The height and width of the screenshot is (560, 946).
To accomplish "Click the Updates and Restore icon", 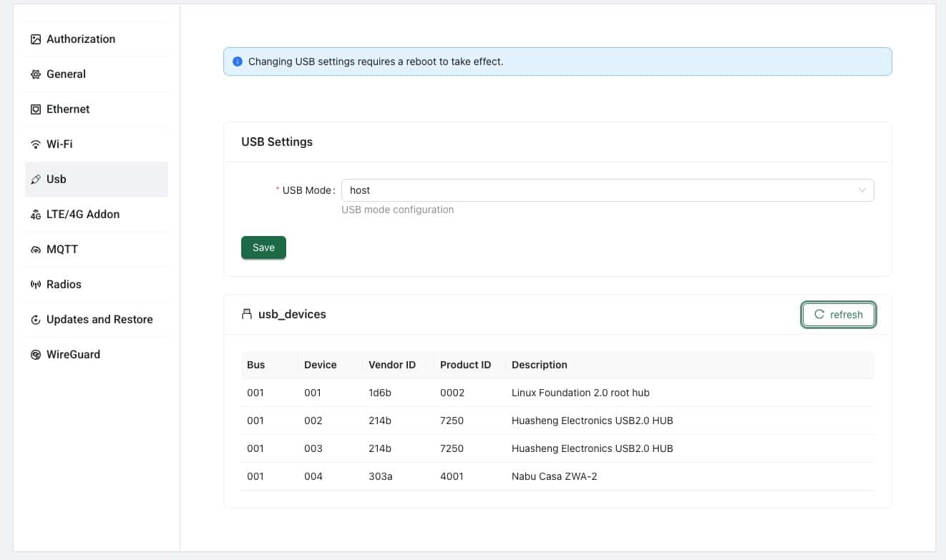I will 36,320.
